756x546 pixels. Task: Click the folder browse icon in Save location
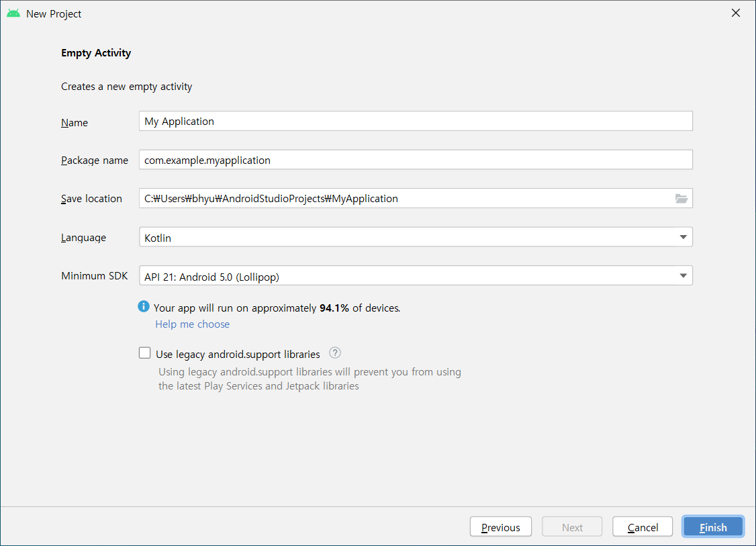point(681,198)
